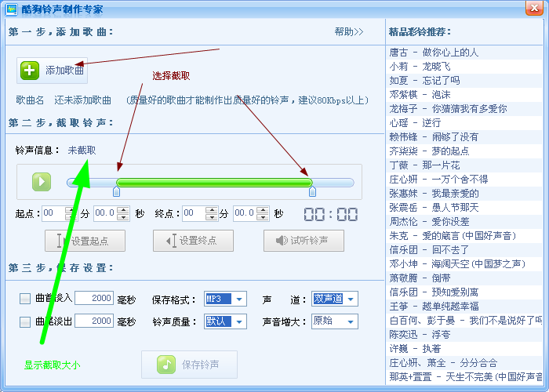The width and height of the screenshot is (549, 392).
Task: Select 王筝 - 越单纯越幸福 ringtone
Action: (x=464, y=307)
